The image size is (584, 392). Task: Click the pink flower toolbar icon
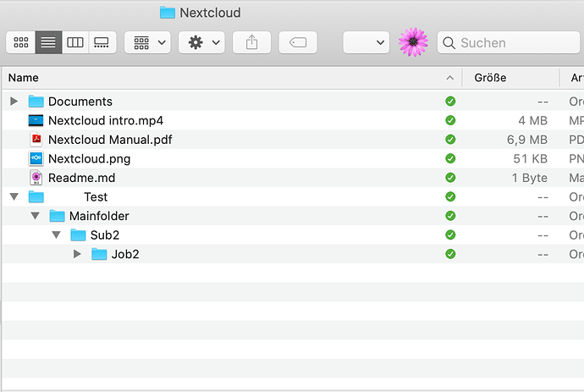(413, 42)
